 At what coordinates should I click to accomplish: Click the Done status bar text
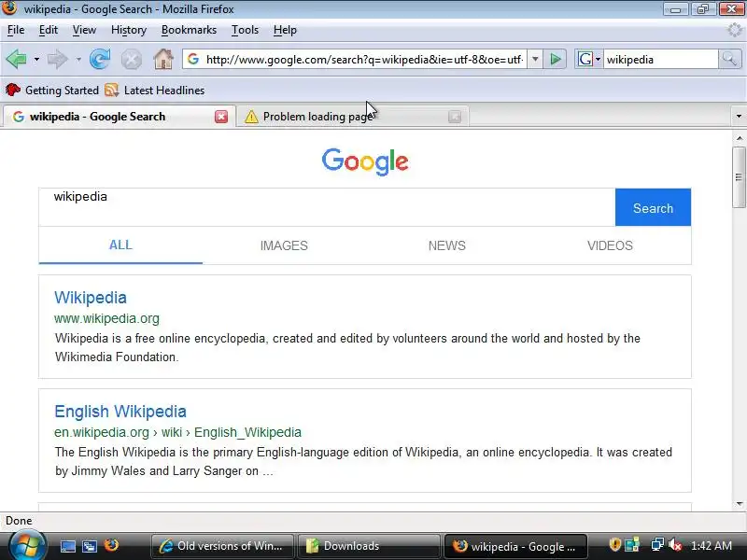pos(19,521)
